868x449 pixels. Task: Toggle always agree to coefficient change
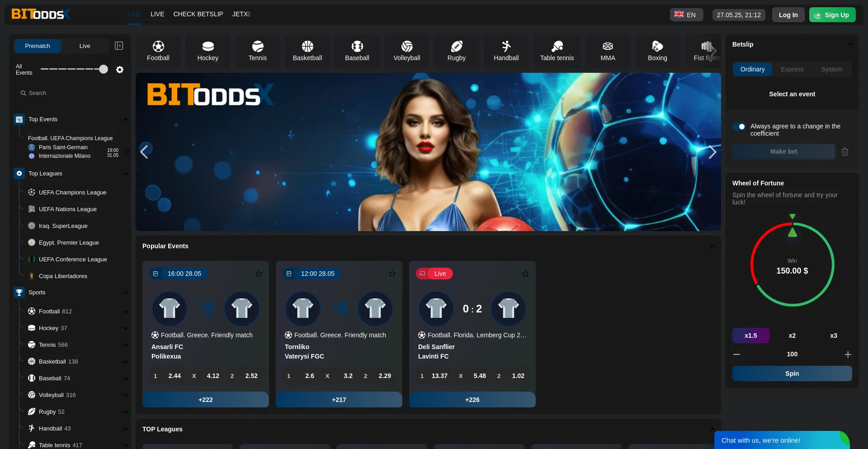pyautogui.click(x=739, y=127)
